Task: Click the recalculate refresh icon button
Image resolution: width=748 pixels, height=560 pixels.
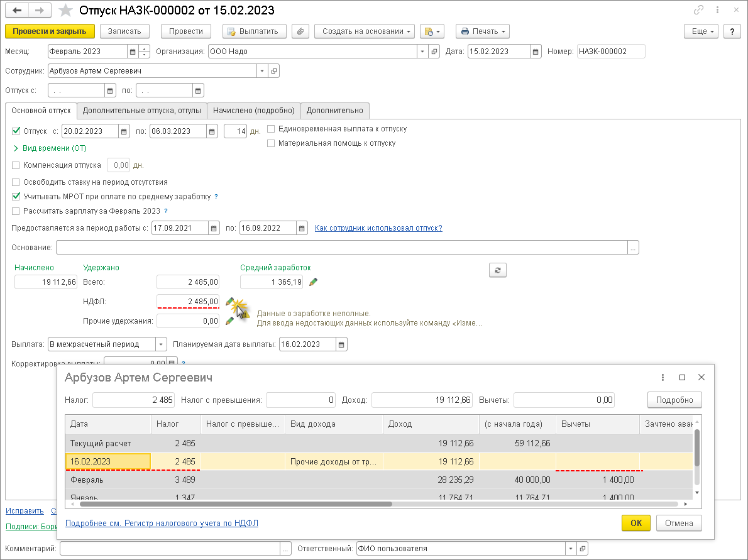Action: [498, 270]
